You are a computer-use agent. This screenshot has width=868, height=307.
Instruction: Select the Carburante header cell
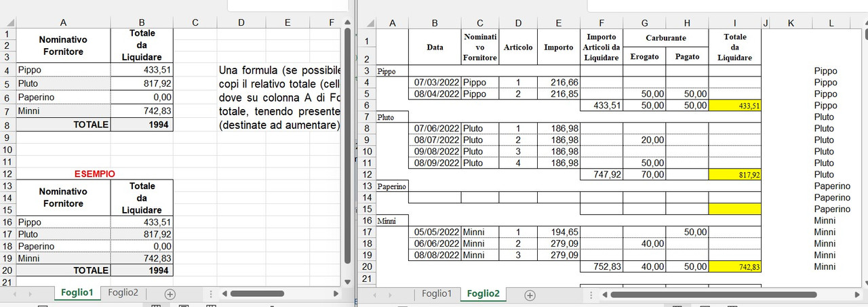[x=665, y=39]
